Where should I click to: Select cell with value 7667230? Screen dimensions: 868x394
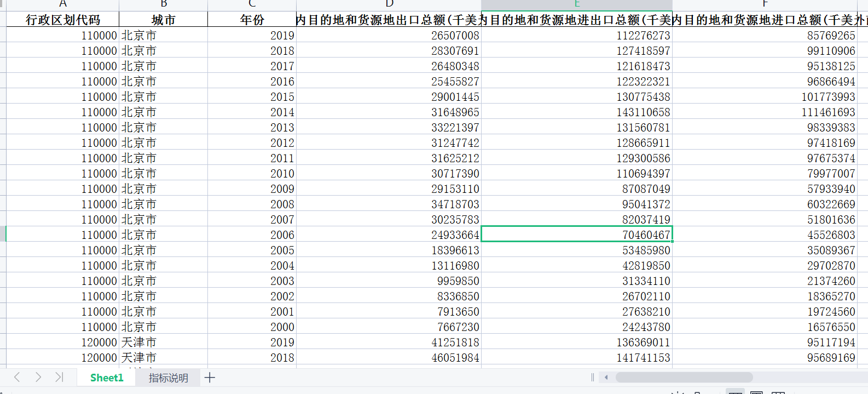point(389,327)
